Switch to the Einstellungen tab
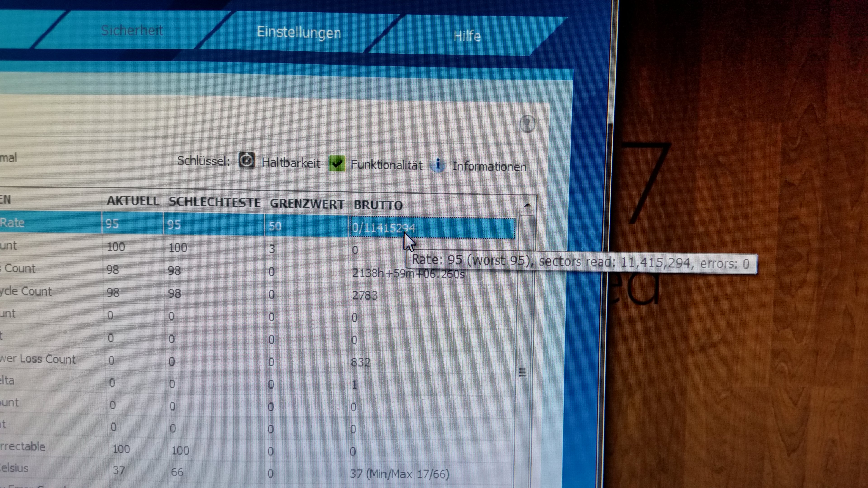 click(299, 33)
